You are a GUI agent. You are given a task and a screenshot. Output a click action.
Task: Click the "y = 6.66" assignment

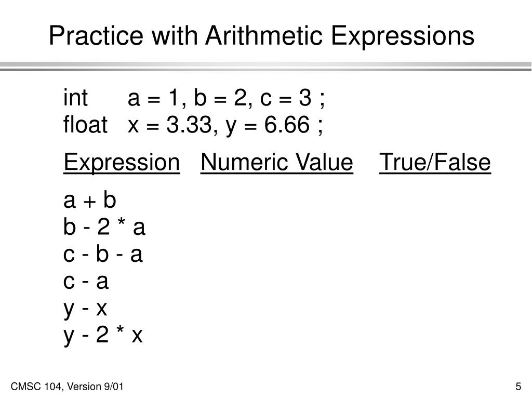[269, 125]
